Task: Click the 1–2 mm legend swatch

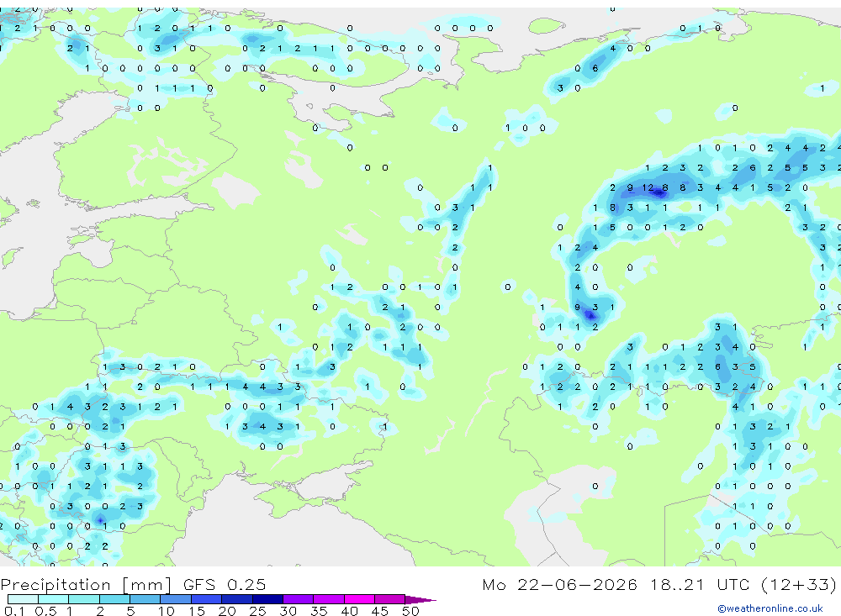Action: 84,599
